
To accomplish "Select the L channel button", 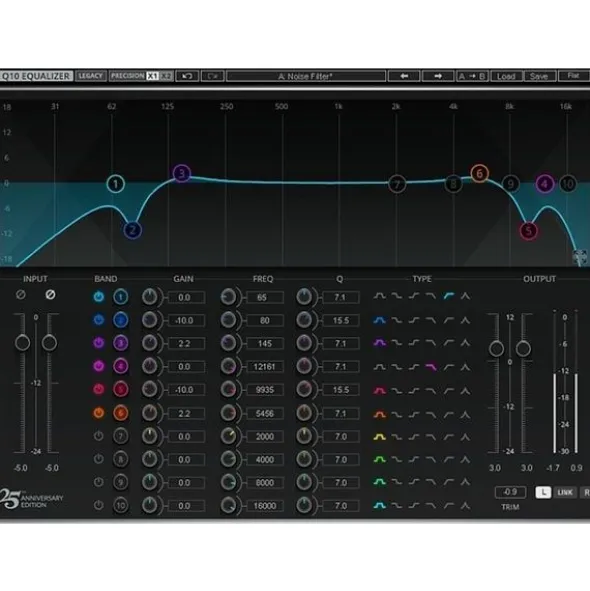I will tap(543, 492).
